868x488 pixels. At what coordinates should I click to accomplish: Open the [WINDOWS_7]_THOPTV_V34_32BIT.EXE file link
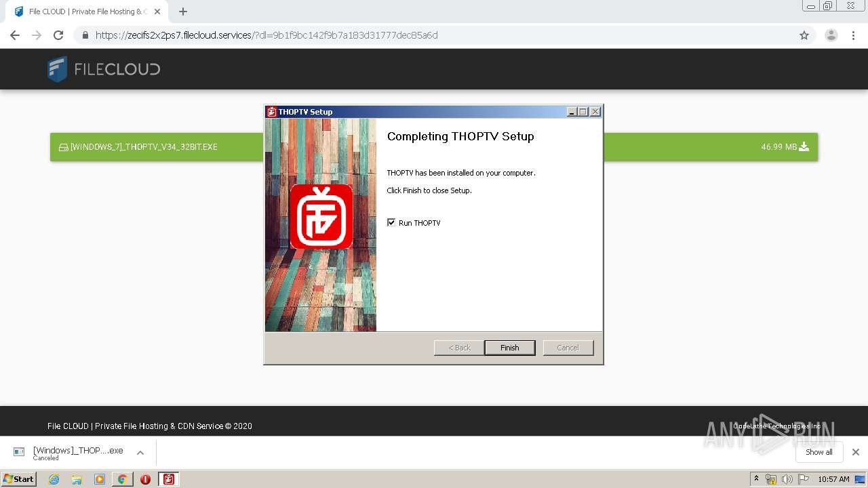144,147
